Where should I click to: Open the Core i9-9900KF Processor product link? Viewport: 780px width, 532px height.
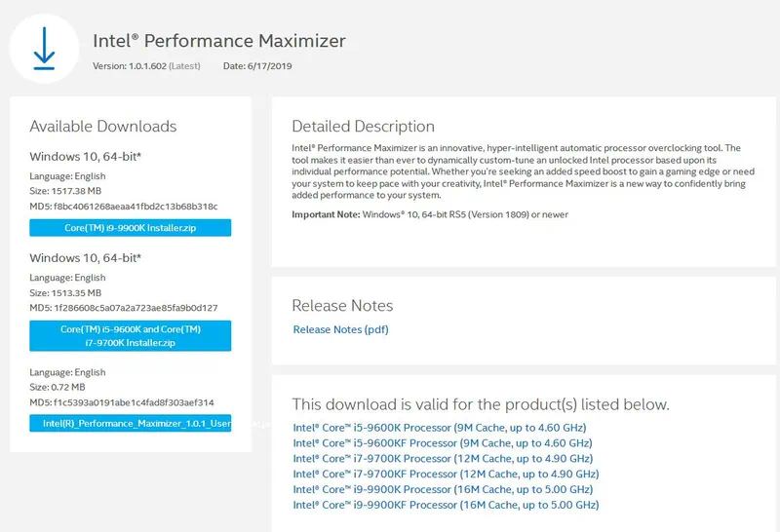[446, 505]
